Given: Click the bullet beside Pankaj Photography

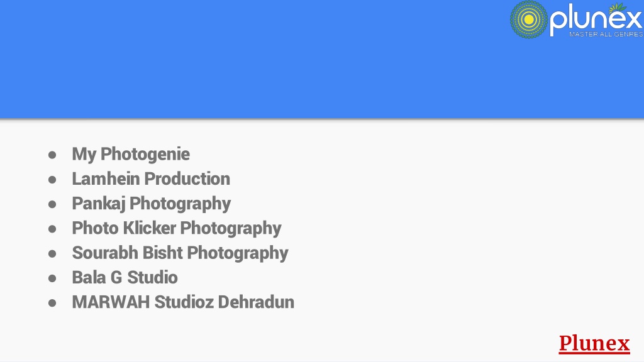Looking at the screenshot, I should [x=52, y=204].
